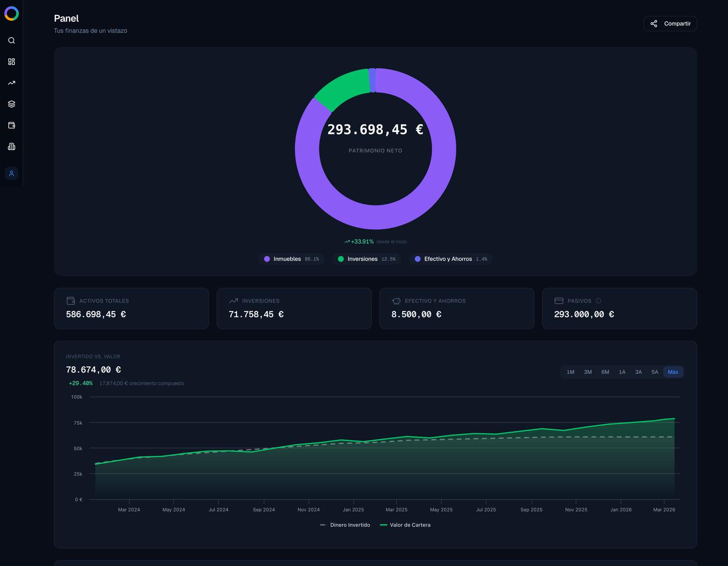Open the user profile icon in sidebar
Image resolution: width=728 pixels, height=566 pixels.
12,173
